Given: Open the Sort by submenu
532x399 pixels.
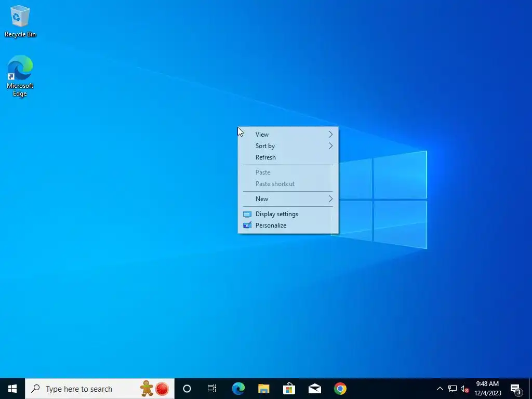Looking at the screenshot, I should tap(288, 146).
